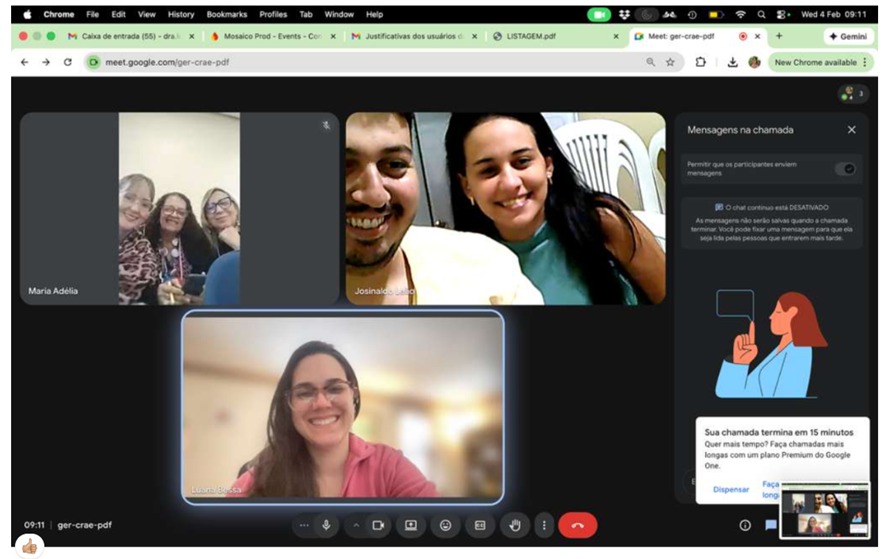Open audio settings options beside the microphone

click(x=304, y=525)
